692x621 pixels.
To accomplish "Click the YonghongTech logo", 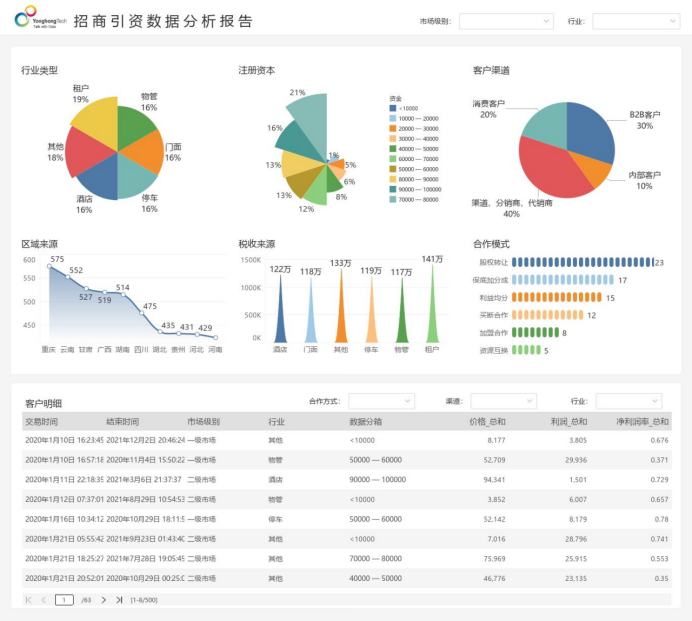I will [37, 21].
